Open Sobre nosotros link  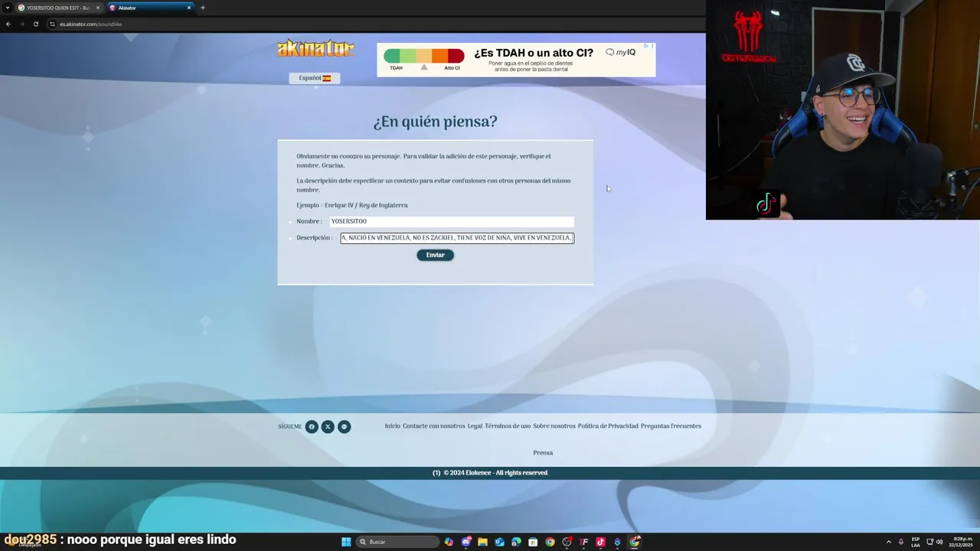pos(554,426)
